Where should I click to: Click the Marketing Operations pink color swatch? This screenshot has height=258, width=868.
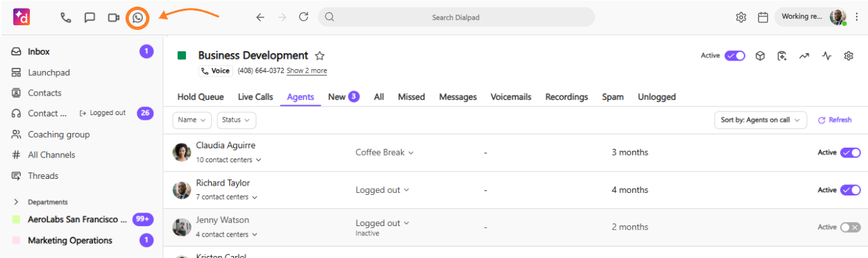point(17,241)
